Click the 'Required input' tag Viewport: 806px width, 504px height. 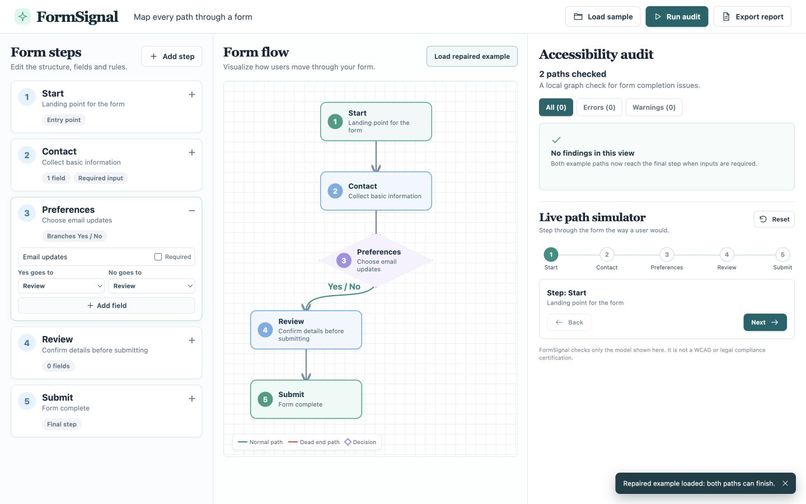click(100, 178)
